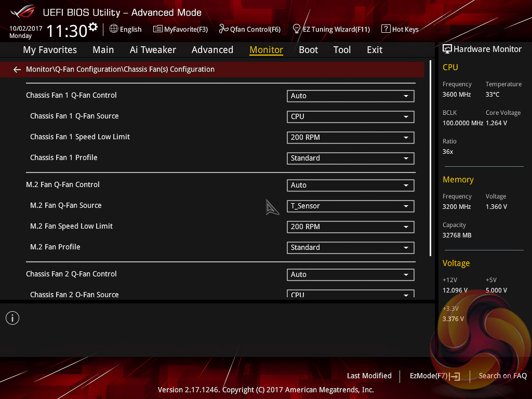This screenshot has width=532, height=399.
Task: Select M.2 Fan Q-Fan Control label
Action: (63, 184)
